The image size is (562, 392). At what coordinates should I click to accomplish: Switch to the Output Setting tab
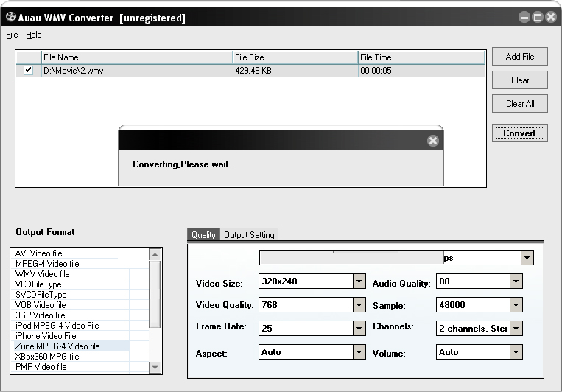(249, 234)
